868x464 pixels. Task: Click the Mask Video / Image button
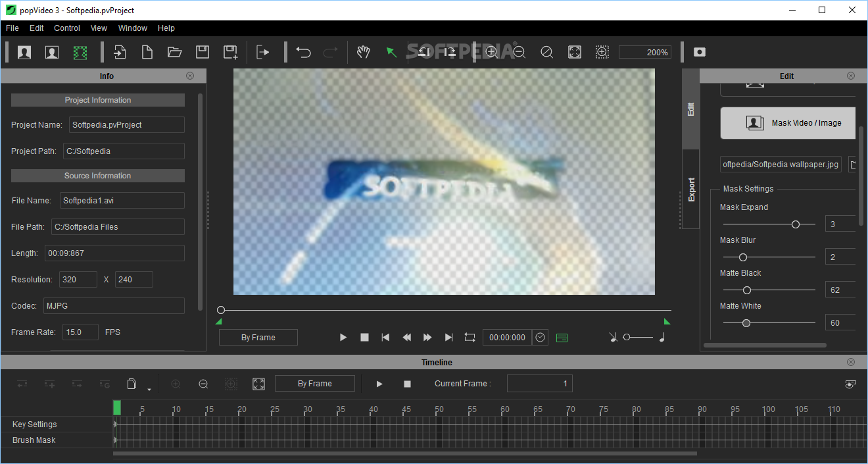(x=788, y=123)
